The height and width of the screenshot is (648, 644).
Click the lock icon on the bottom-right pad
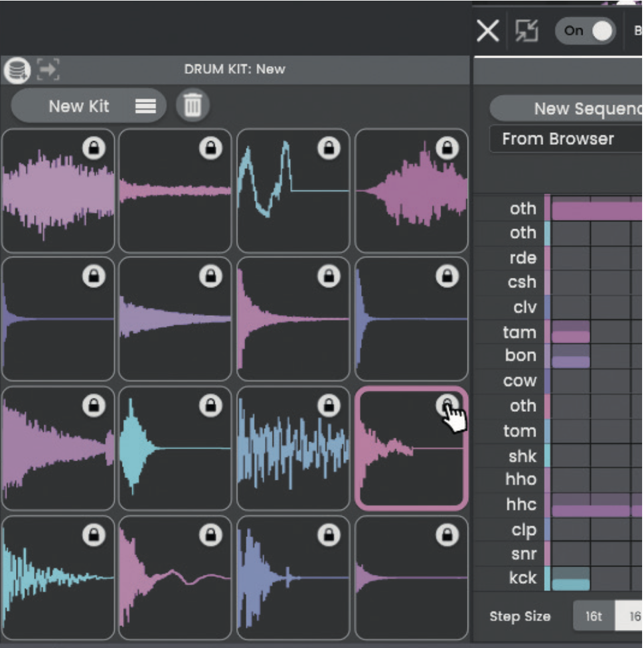447,534
